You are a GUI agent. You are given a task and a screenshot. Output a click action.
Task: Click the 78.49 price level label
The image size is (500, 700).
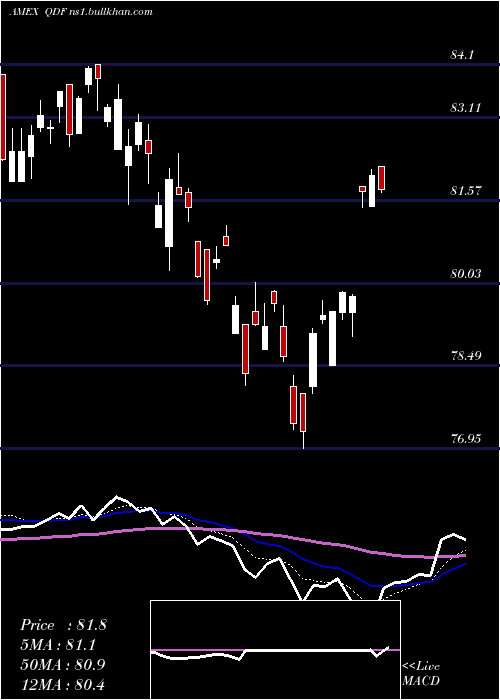466,356
